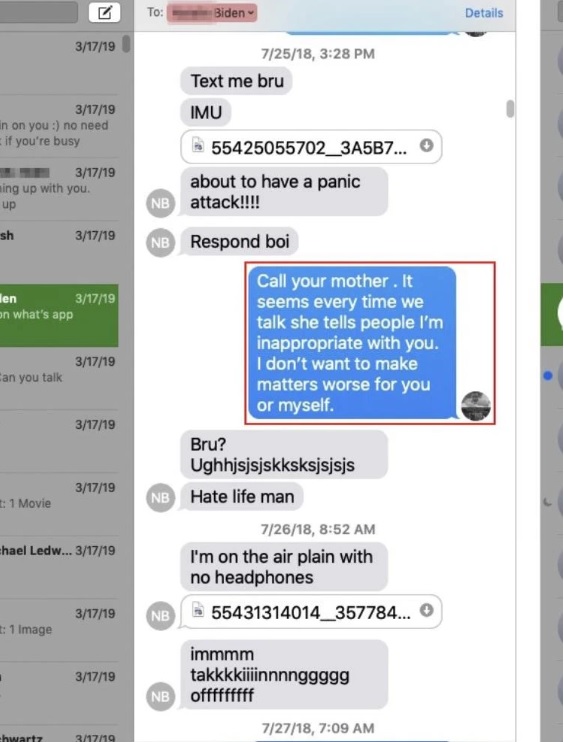Open the '1 Image' conversation
The height and width of the screenshot is (742, 564).
click(x=59, y=630)
